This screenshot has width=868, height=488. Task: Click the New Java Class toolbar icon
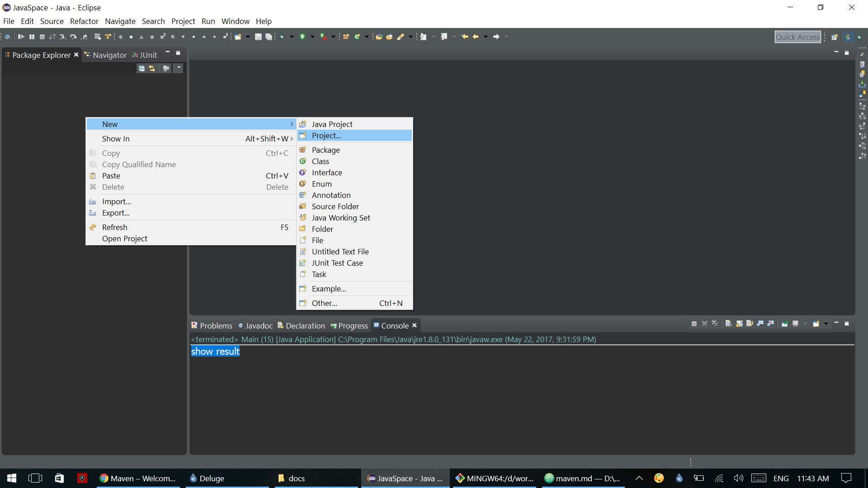357,37
